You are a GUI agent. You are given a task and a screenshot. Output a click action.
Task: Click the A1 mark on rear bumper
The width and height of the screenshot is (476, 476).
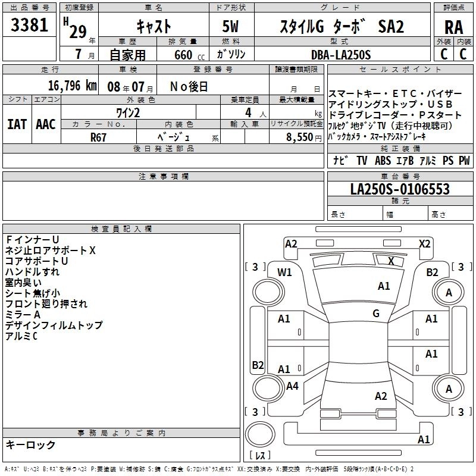pos(424,440)
